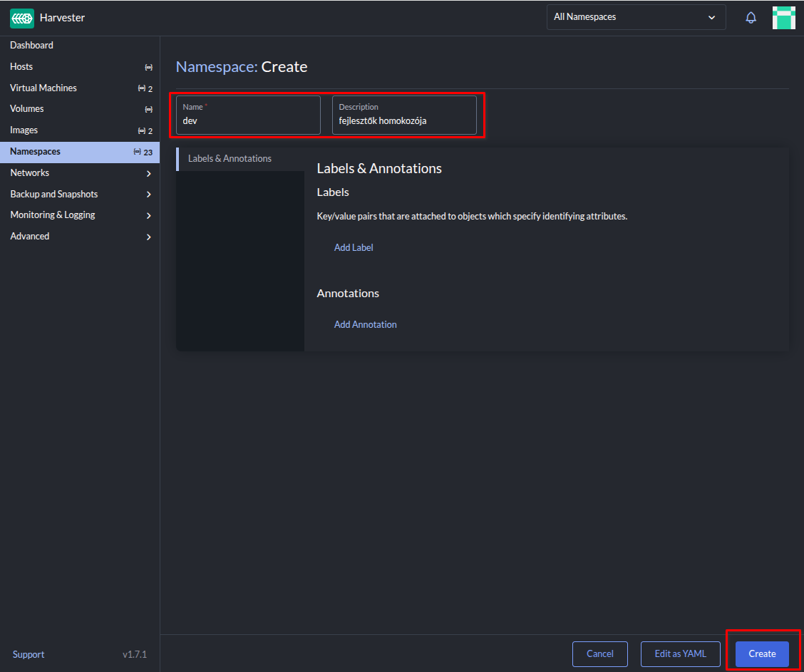Click the Images count badge
The height and width of the screenshot is (672, 804).
pyautogui.click(x=145, y=131)
